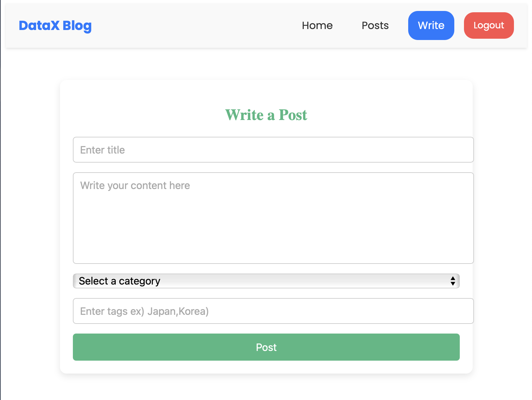Submit with the green Post button
Screen dimensions: 532x400
click(266, 347)
